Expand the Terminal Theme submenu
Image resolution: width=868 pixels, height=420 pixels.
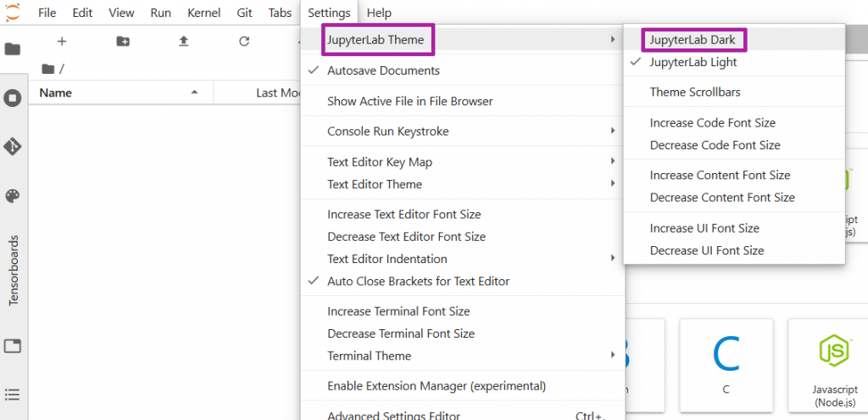[x=463, y=356]
